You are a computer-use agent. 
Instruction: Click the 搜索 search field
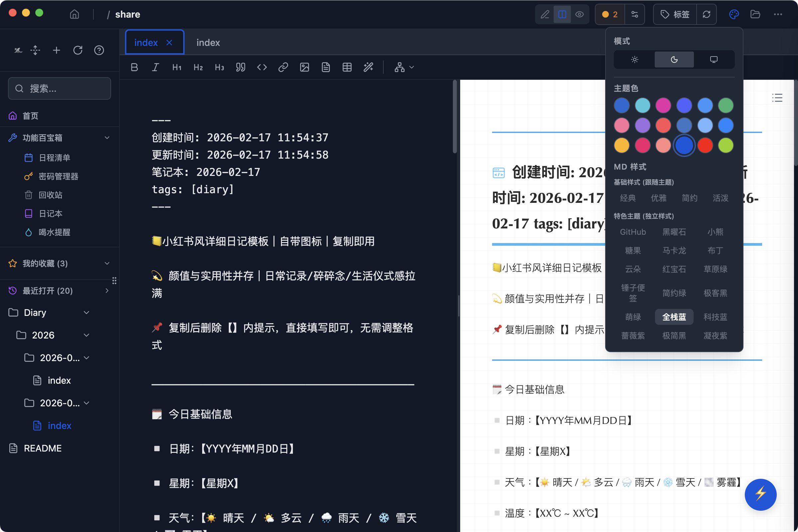coord(60,88)
